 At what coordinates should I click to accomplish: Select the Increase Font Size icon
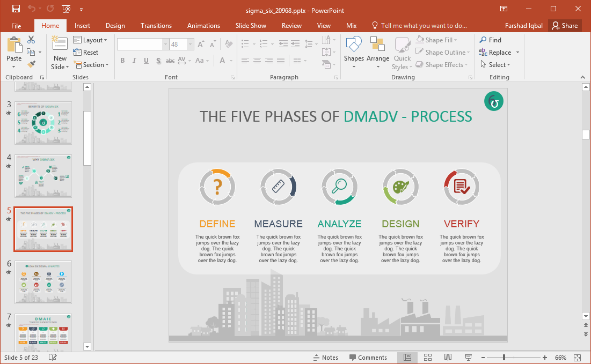(x=200, y=44)
